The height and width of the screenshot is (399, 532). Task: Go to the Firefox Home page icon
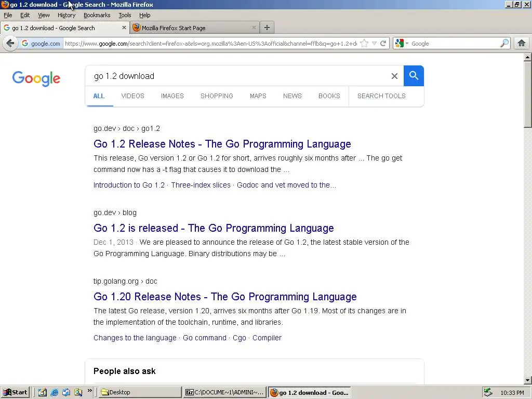522,43
